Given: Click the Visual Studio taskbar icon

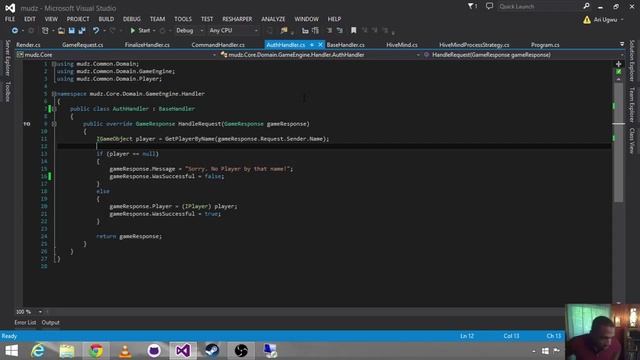Looking at the screenshot, I should coord(183,351).
